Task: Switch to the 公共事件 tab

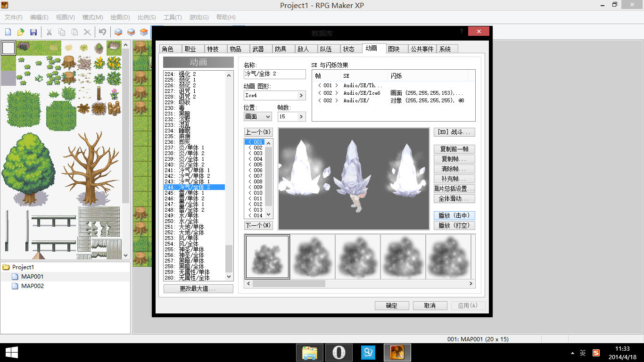Action: click(422, 49)
